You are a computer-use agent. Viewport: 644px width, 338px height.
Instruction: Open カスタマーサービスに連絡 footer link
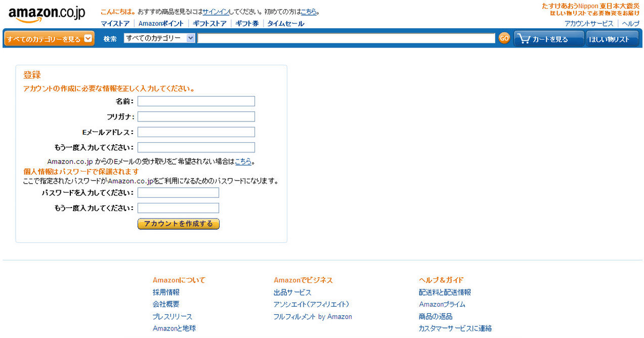(455, 328)
